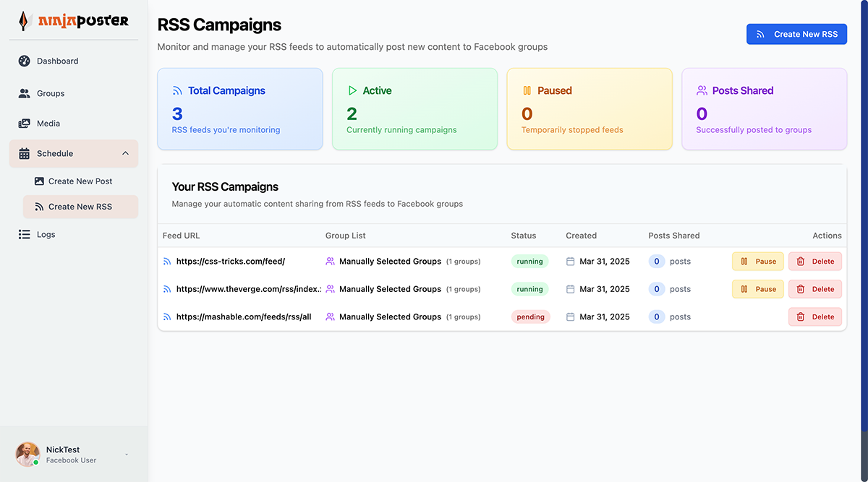Click the pending status badge
This screenshot has width=868, height=482.
tap(531, 317)
